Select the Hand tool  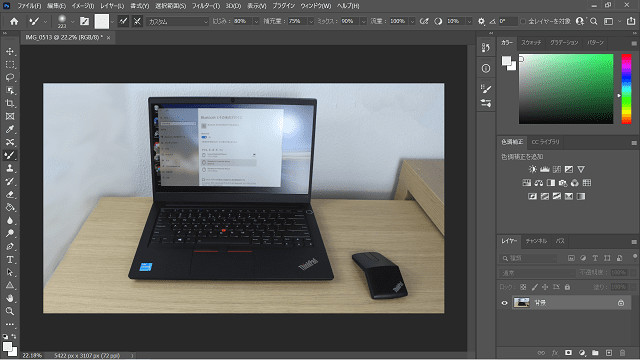click(10, 298)
